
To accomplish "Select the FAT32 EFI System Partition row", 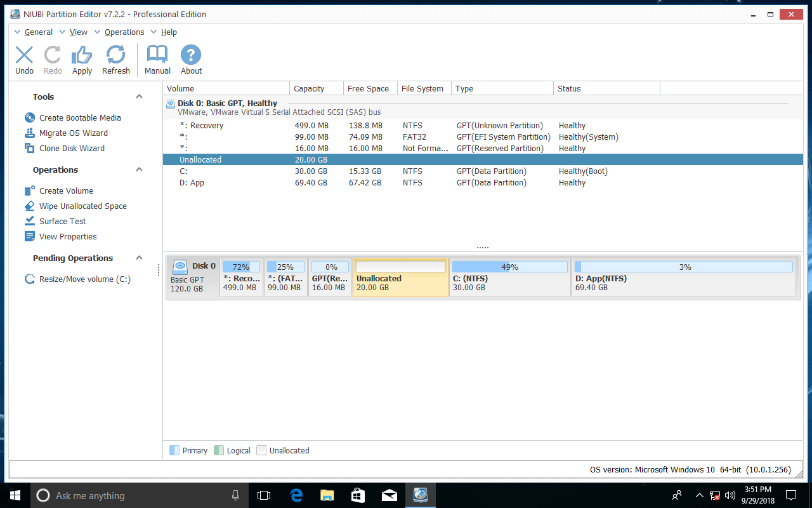I will (x=483, y=137).
